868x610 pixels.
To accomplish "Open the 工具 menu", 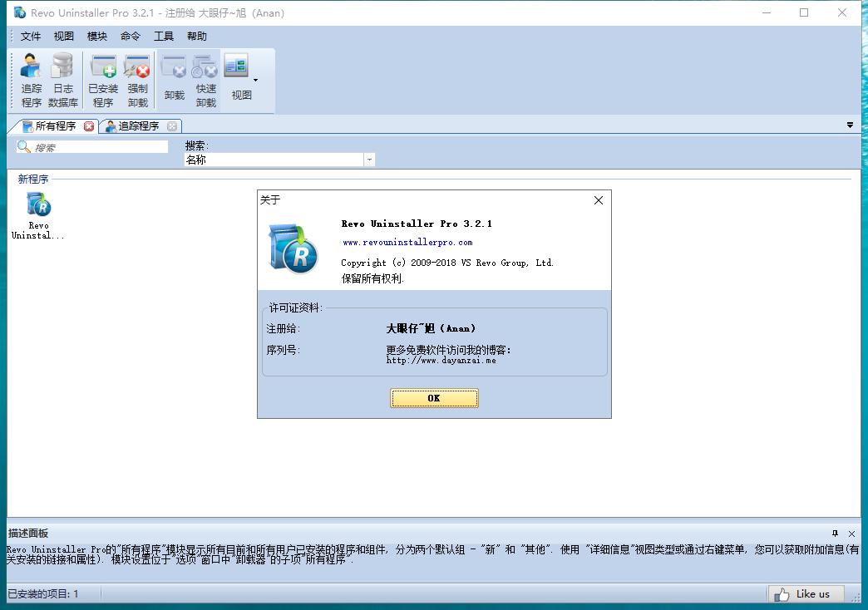I will click(164, 37).
